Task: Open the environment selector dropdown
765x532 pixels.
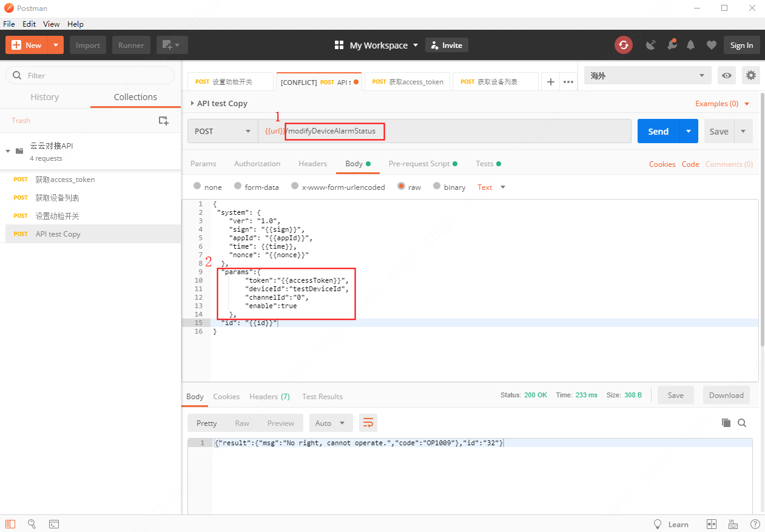Action: pyautogui.click(x=647, y=75)
